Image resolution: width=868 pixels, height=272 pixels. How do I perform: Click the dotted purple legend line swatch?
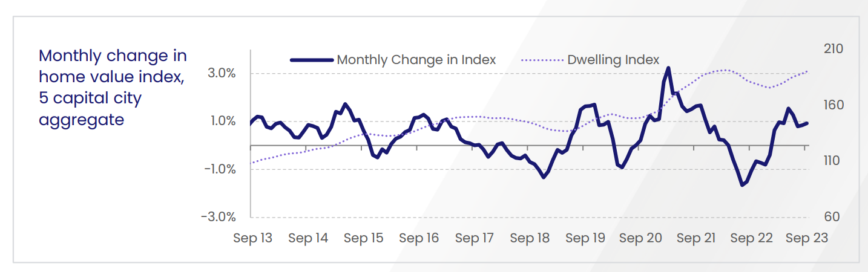(542, 60)
